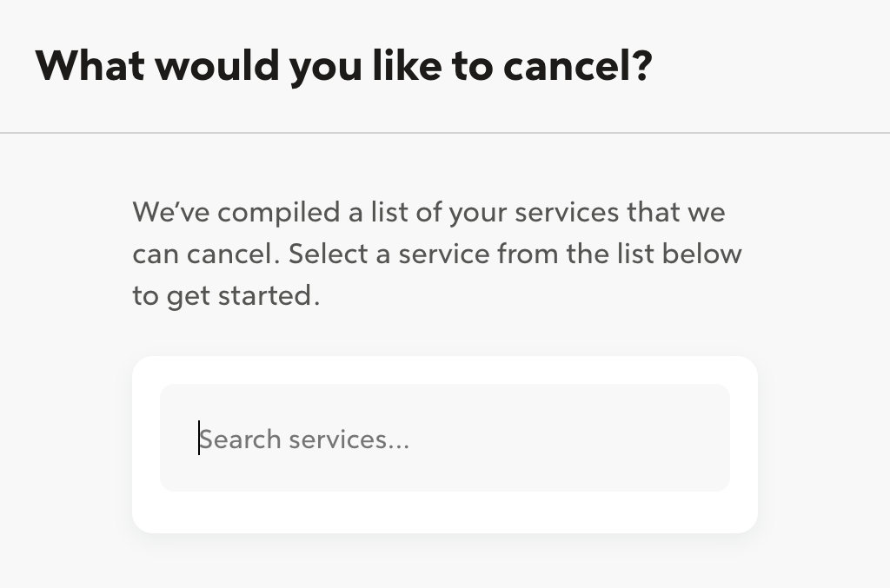This screenshot has height=588, width=890.
Task: Click the instructional paragraph text
Action: [437, 253]
